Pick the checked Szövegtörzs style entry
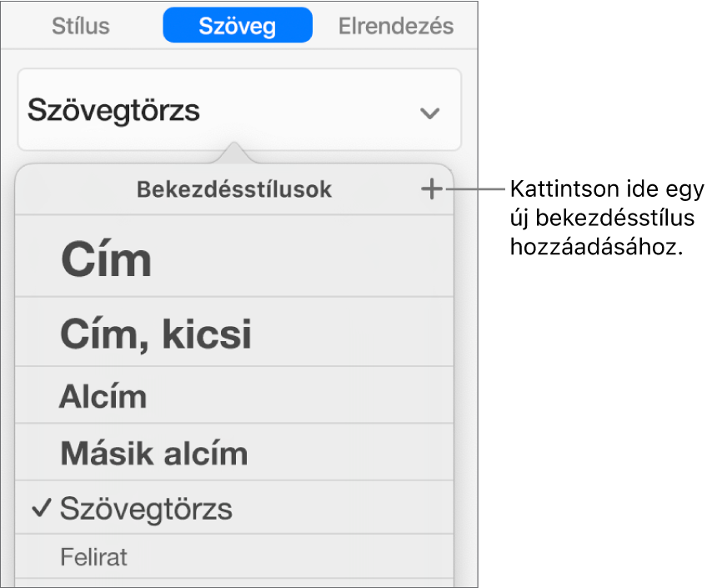Viewport: 717px width, 588px height. tap(234, 507)
